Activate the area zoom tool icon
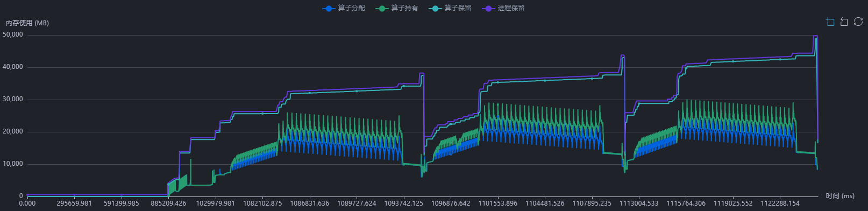The width and height of the screenshot is (868, 211). coord(830,22)
